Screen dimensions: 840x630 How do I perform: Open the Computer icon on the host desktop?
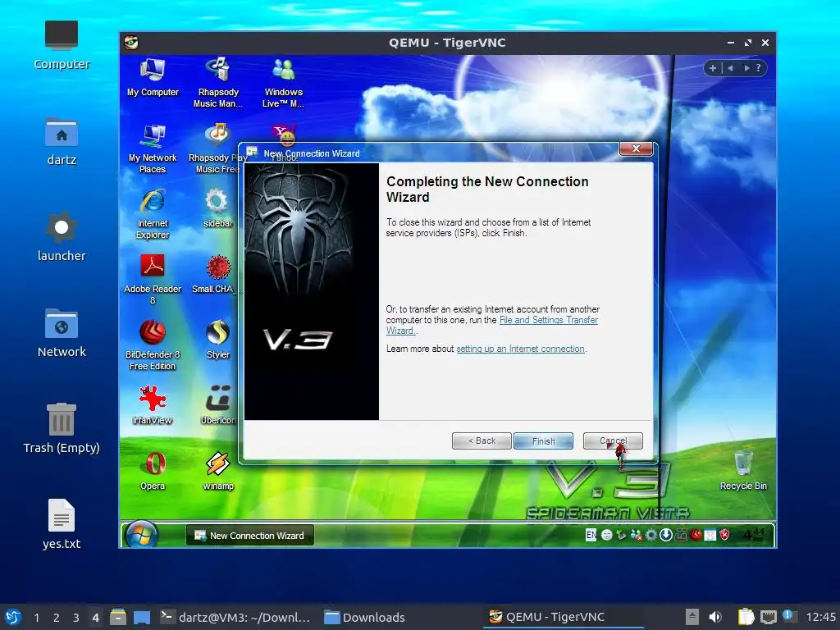point(61,45)
